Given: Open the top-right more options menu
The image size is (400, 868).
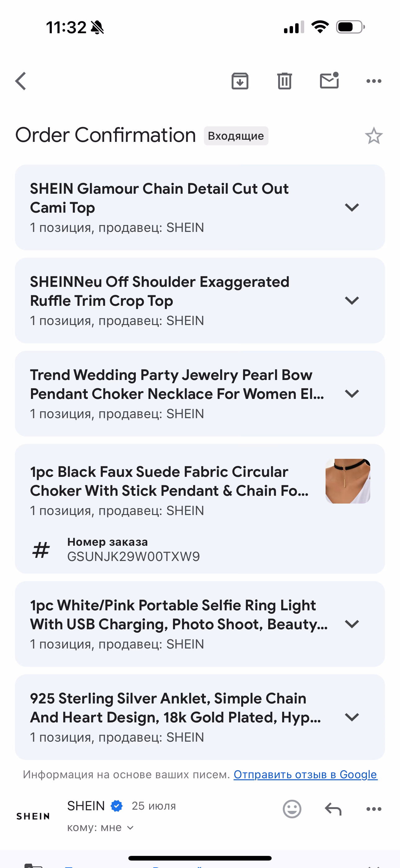Looking at the screenshot, I should click(x=374, y=81).
